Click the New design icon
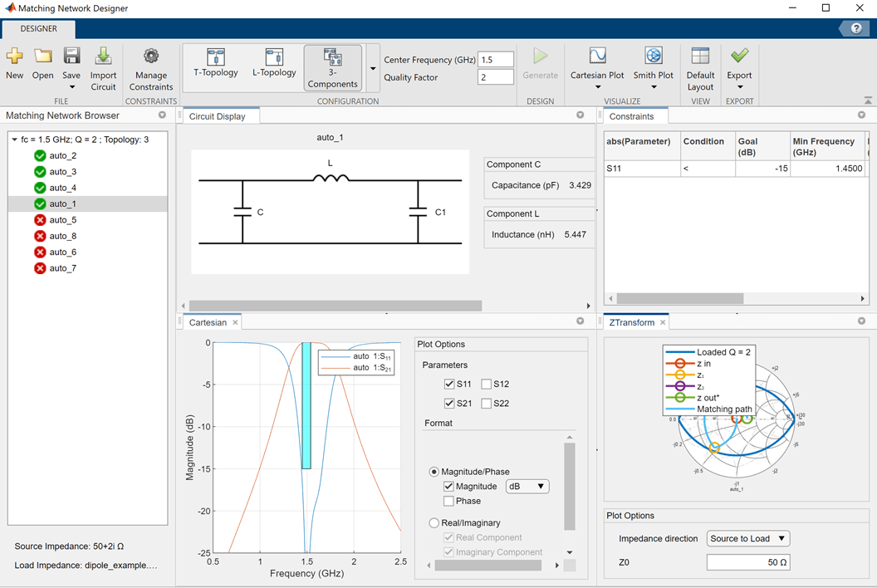This screenshot has height=588, width=877. tap(14, 57)
